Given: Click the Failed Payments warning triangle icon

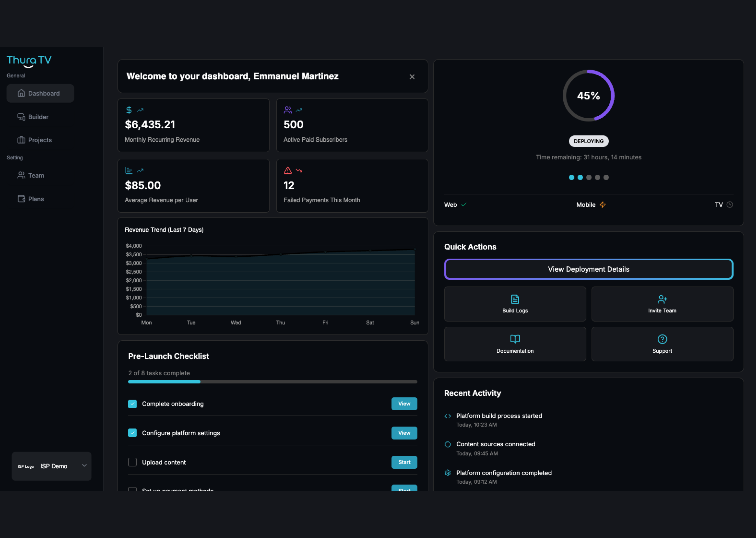Looking at the screenshot, I should tap(287, 171).
